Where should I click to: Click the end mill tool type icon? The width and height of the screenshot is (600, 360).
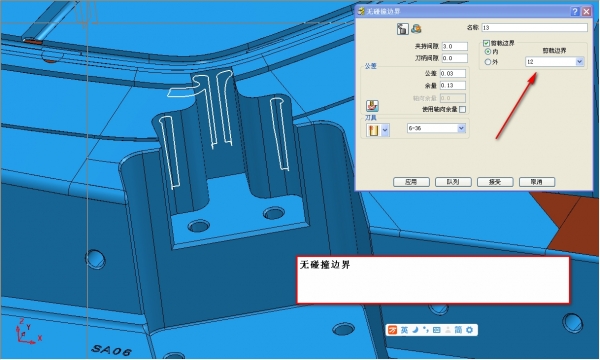(372, 130)
